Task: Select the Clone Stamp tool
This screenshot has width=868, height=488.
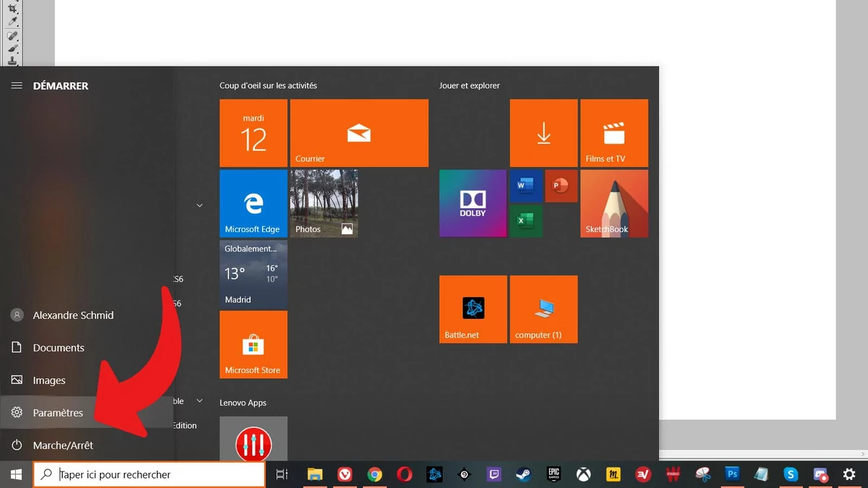Action: click(12, 61)
